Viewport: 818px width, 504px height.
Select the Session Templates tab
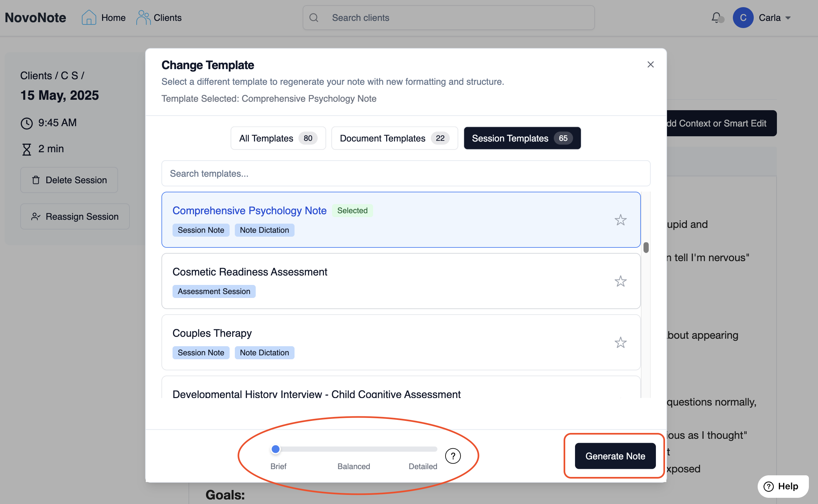pyautogui.click(x=522, y=138)
